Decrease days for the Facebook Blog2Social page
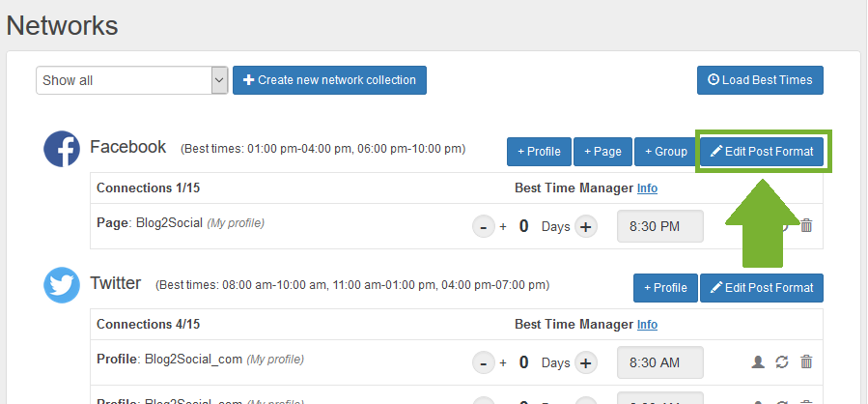 (x=484, y=226)
